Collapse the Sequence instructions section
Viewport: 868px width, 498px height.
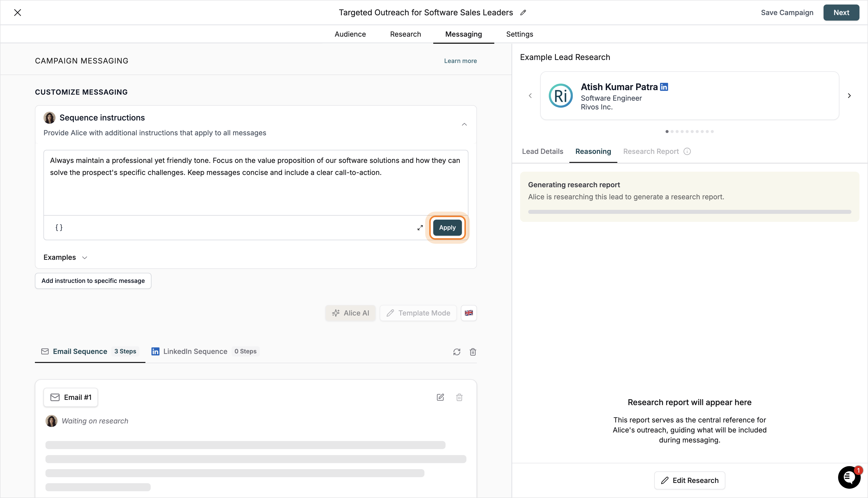click(x=464, y=124)
